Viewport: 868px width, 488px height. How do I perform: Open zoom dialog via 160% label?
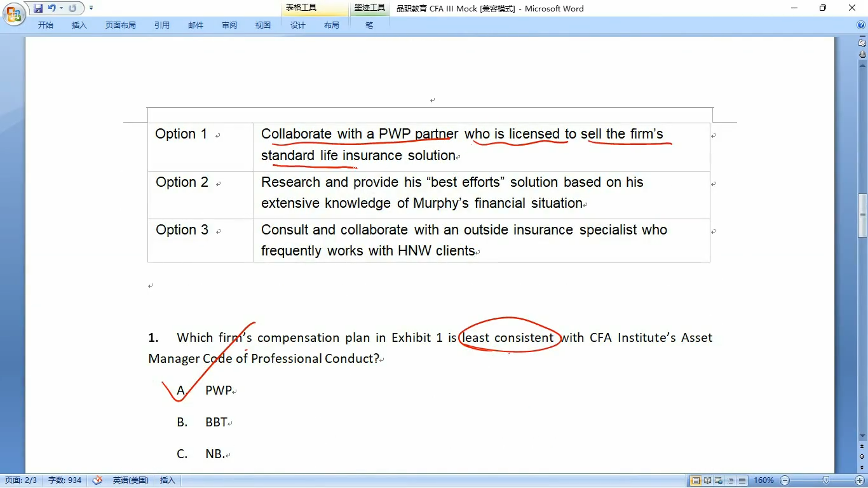[x=764, y=480]
